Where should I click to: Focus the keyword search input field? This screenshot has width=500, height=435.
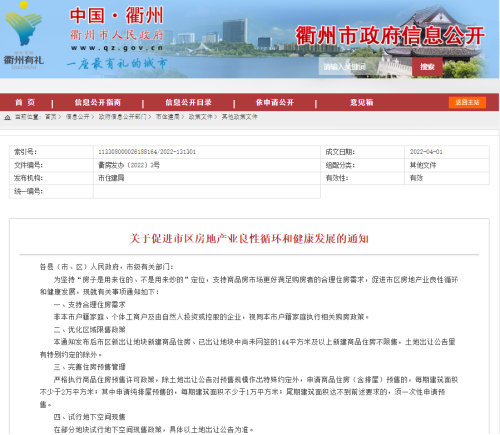pos(365,67)
